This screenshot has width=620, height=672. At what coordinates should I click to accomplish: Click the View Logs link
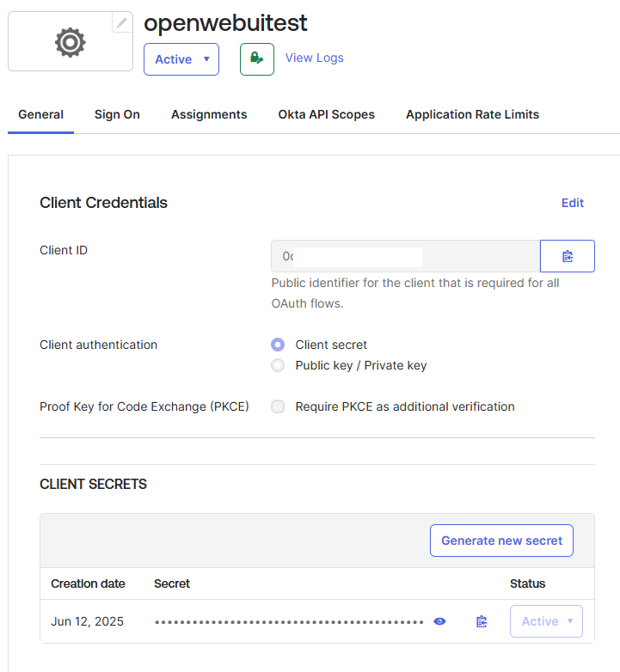[314, 58]
